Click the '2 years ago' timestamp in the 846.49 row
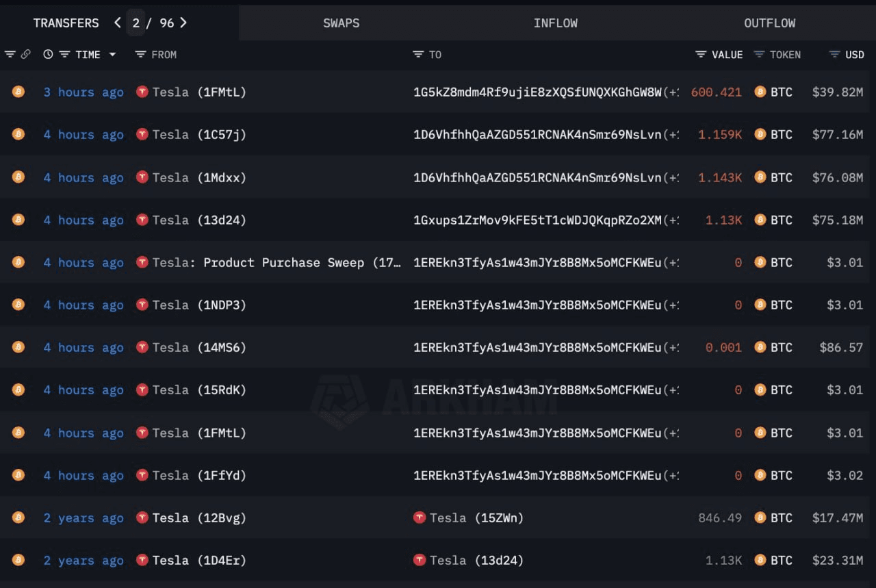The height and width of the screenshot is (588, 876). pos(83,517)
